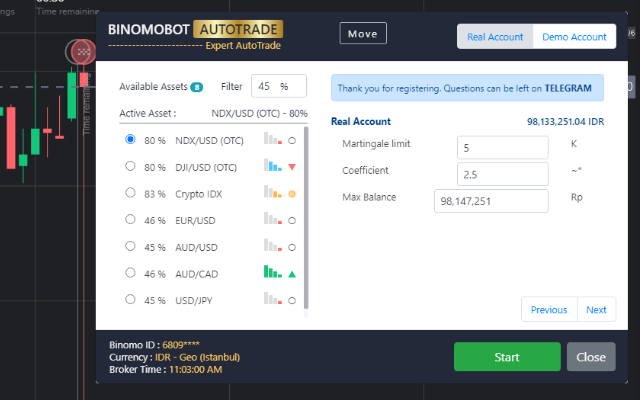Click the neutral circle indicator for AUD/USD row
This screenshot has width=640, height=400.
[x=292, y=247]
